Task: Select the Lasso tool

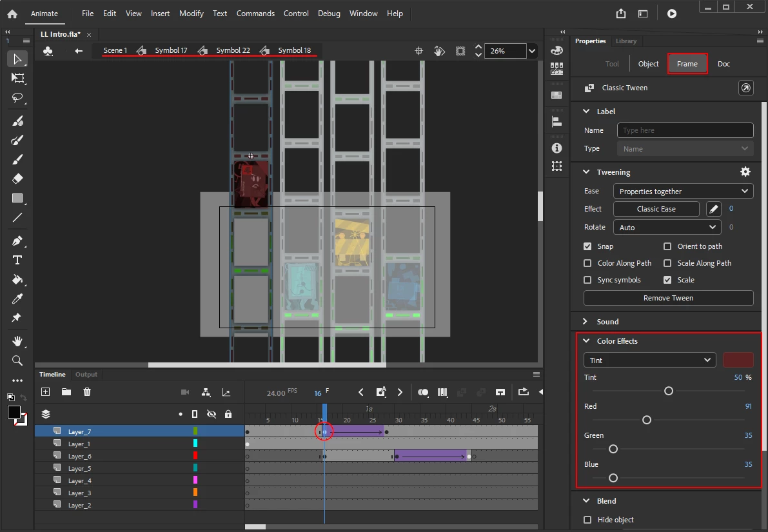Action: coord(17,98)
